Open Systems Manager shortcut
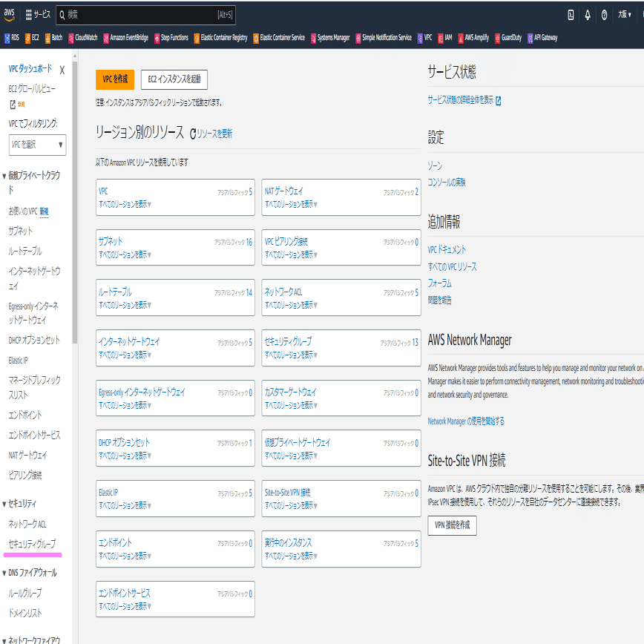This screenshot has height=644, width=644. click(x=330, y=38)
